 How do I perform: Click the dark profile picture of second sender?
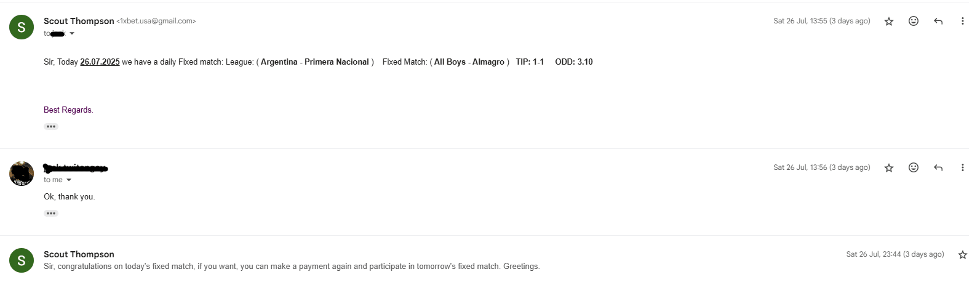(22, 174)
